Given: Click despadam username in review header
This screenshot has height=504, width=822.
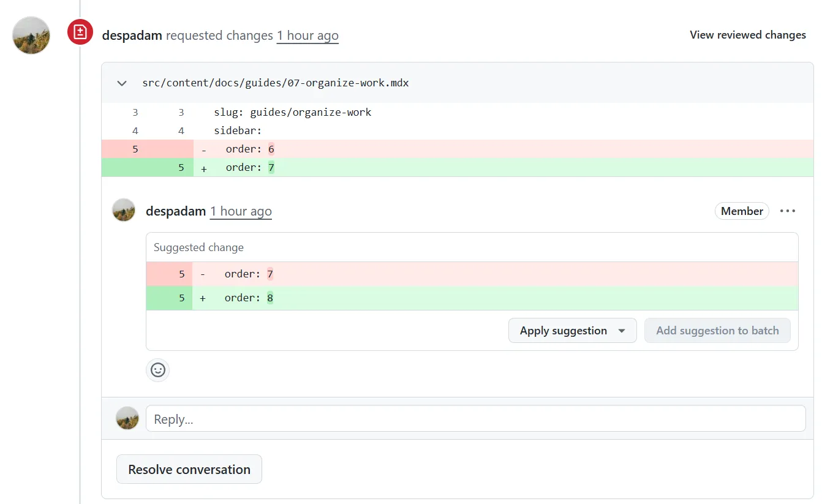Looking at the screenshot, I should point(132,36).
